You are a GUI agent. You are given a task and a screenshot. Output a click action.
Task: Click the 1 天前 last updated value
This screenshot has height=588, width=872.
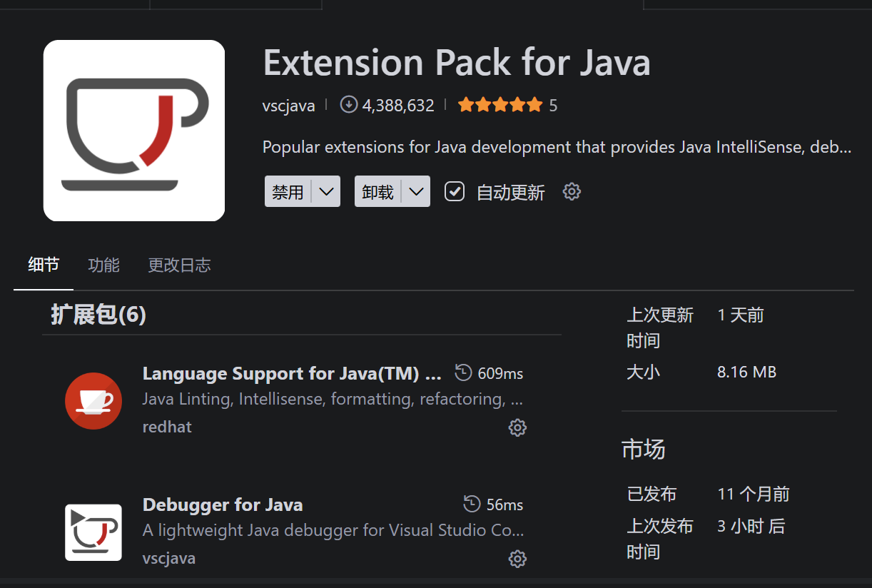(741, 315)
